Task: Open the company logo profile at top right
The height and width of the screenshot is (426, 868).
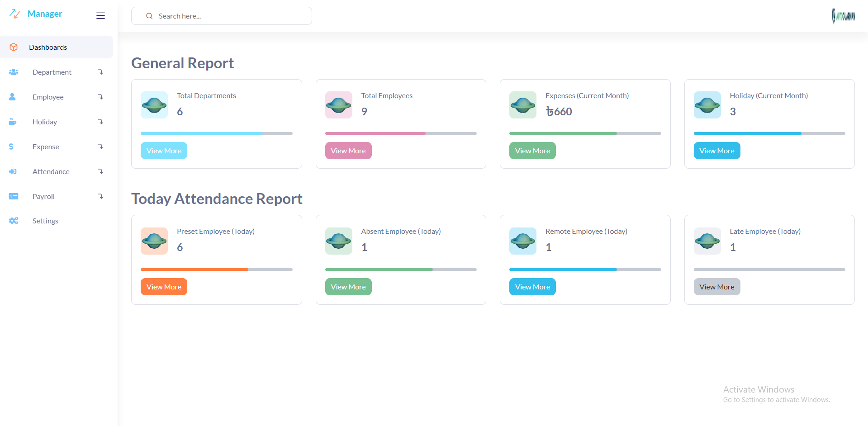Action: click(843, 16)
